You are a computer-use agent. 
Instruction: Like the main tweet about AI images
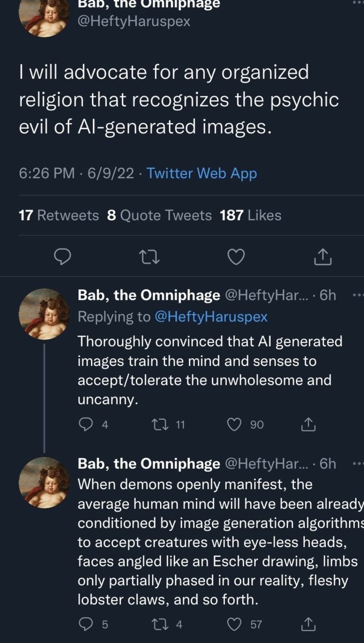(236, 258)
